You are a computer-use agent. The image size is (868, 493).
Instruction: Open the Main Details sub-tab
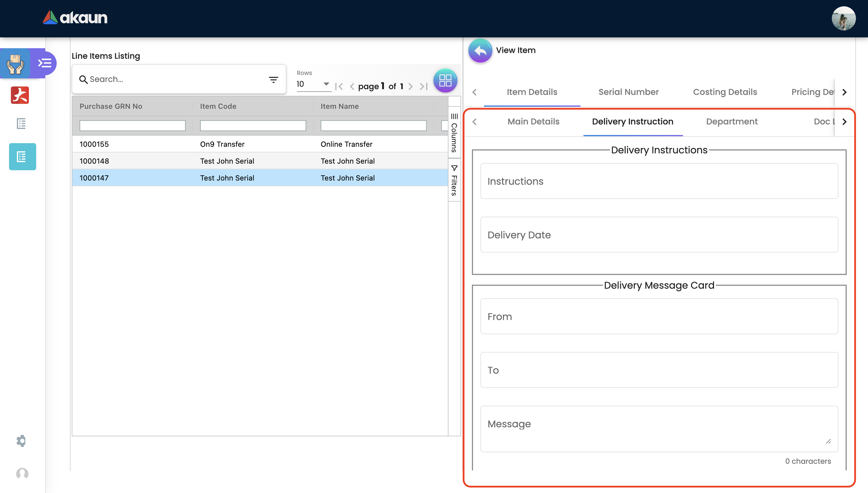click(x=533, y=121)
